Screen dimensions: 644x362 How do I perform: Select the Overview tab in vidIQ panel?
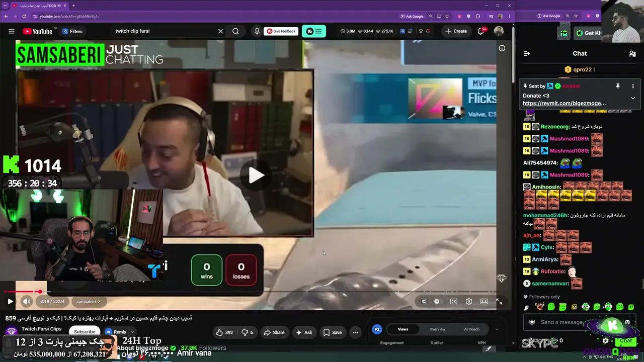point(437,329)
